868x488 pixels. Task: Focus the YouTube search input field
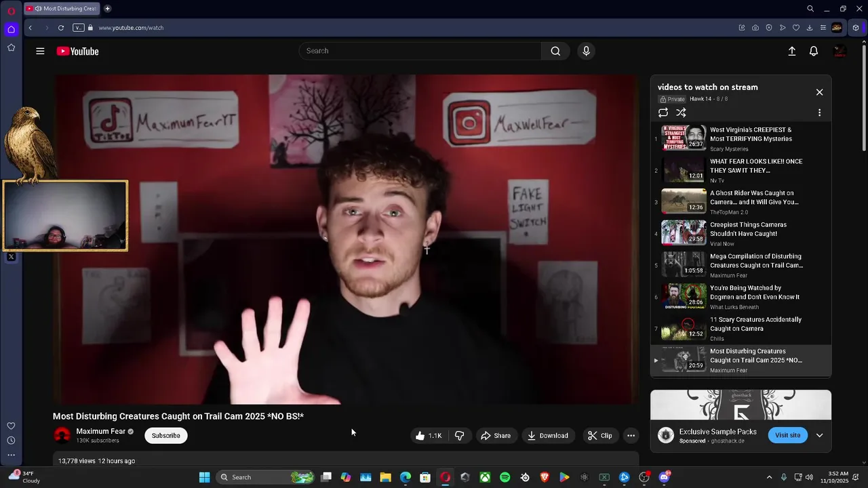(x=420, y=51)
